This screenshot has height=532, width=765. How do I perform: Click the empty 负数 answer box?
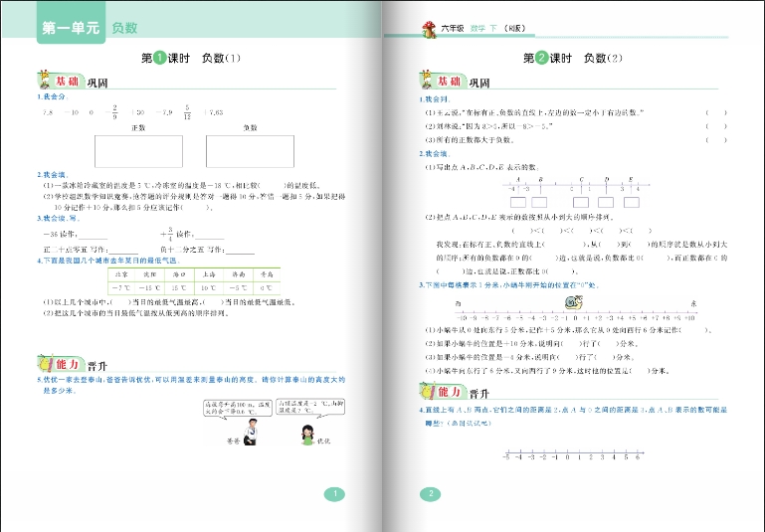(x=250, y=150)
